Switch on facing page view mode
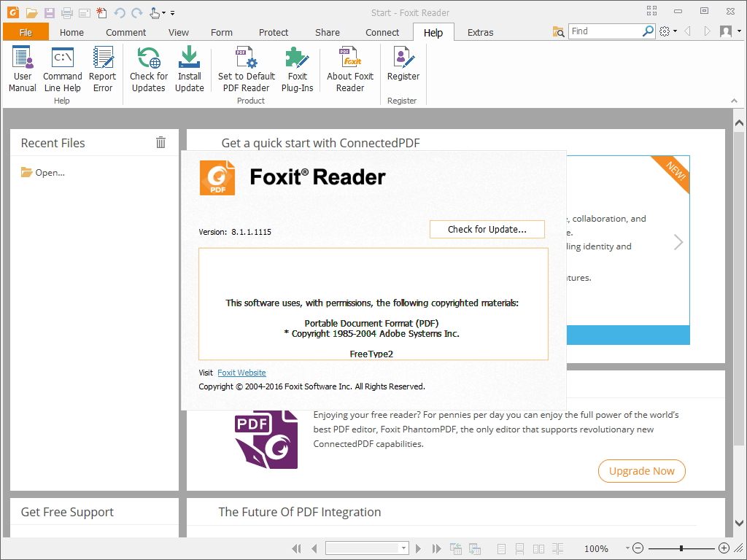This screenshot has height=560, width=747. pyautogui.click(x=538, y=548)
